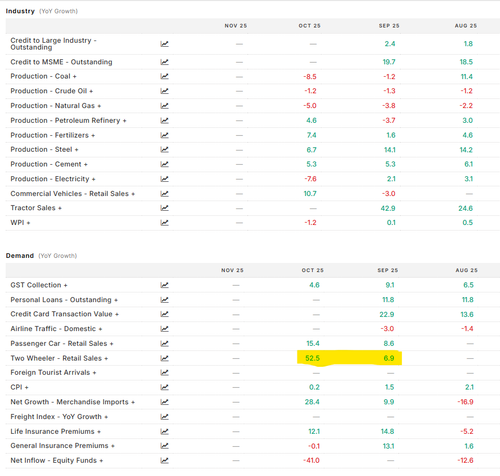This screenshot has height=476, width=500.
Task: Select SEP 25 column header in Industry table
Action: [389, 26]
